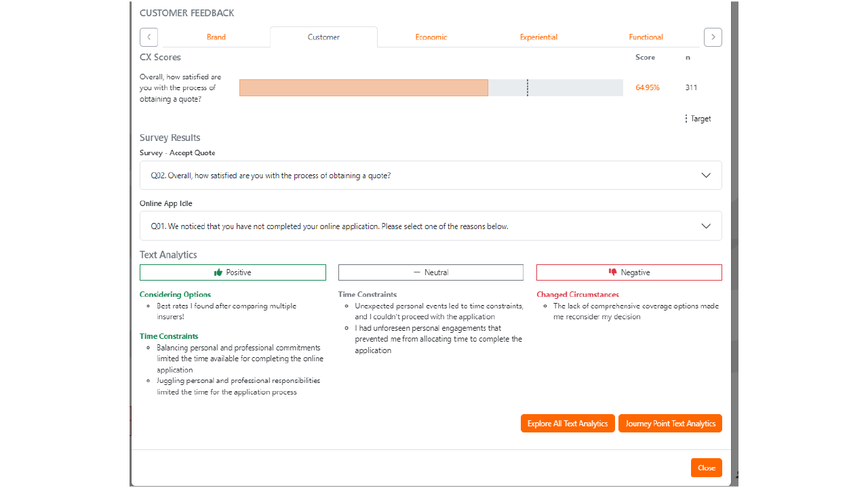868x488 pixels.
Task: Open the Experiential tab
Action: (x=539, y=37)
